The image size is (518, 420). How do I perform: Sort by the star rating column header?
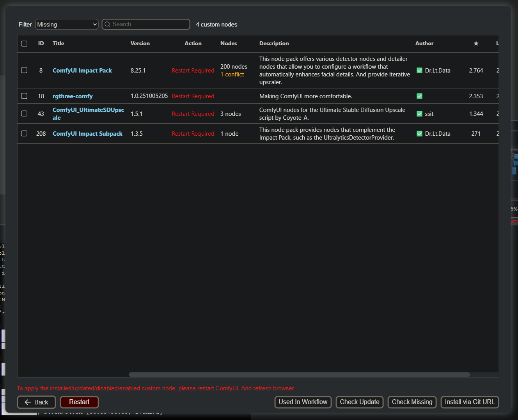476,43
